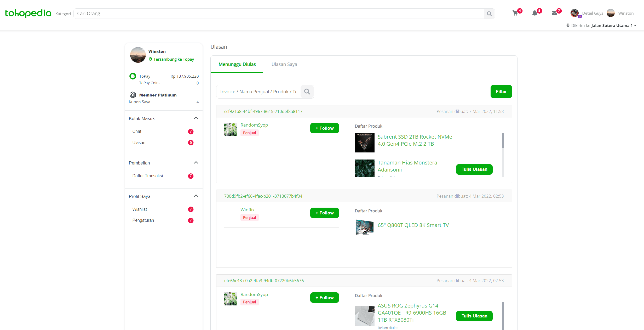Image resolution: width=644 pixels, height=330 pixels.
Task: Click the search icon beside the invoice field
Action: pos(307,92)
